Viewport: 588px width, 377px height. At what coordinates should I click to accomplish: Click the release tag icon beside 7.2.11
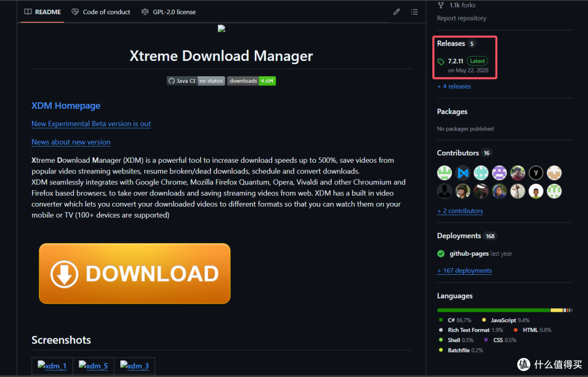(441, 62)
